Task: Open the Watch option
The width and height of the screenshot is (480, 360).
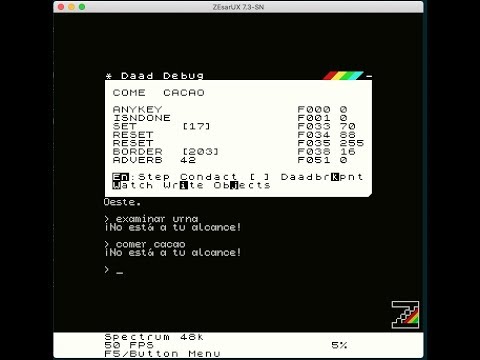Action: pyautogui.click(x=133, y=185)
